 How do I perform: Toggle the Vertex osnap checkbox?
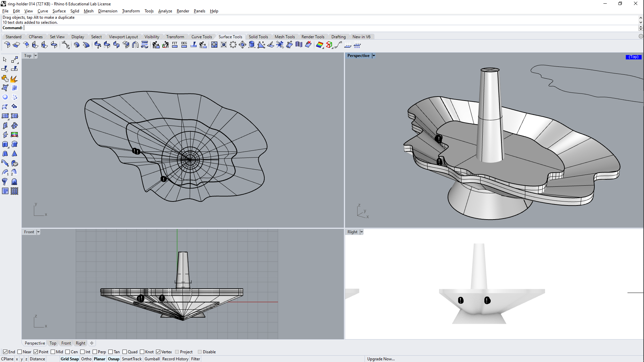158,352
